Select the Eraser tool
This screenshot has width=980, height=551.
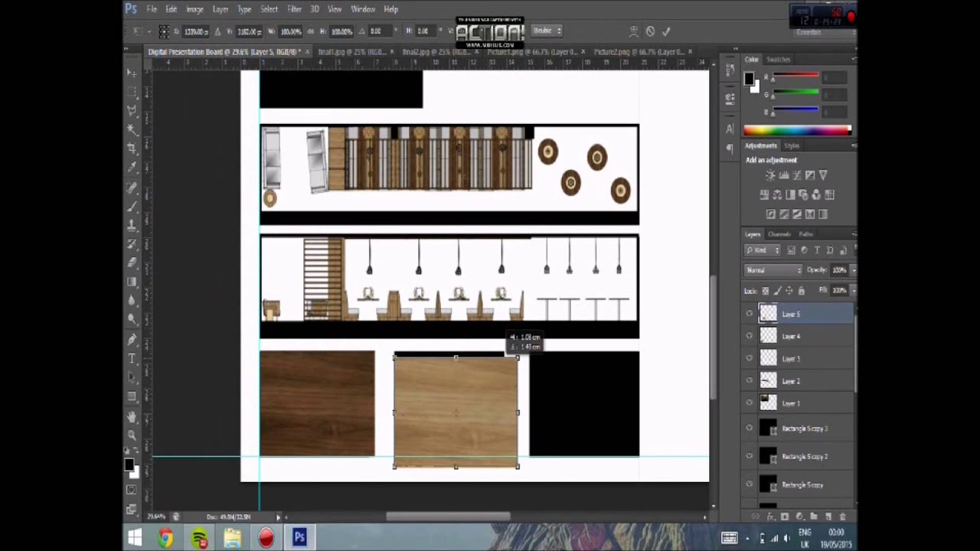pos(132,262)
